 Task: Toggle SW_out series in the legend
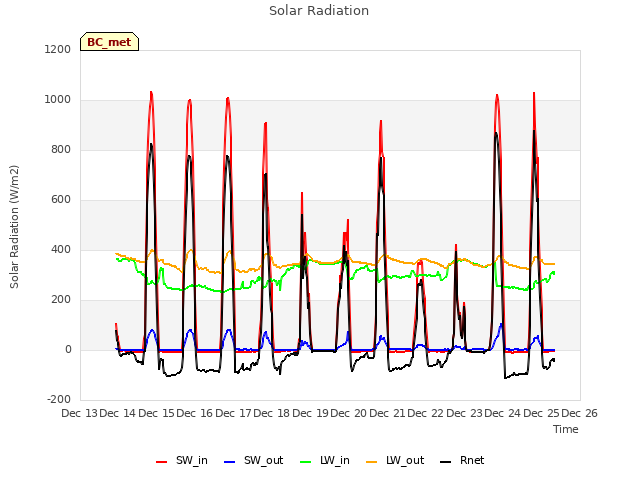pyautogui.click(x=253, y=460)
